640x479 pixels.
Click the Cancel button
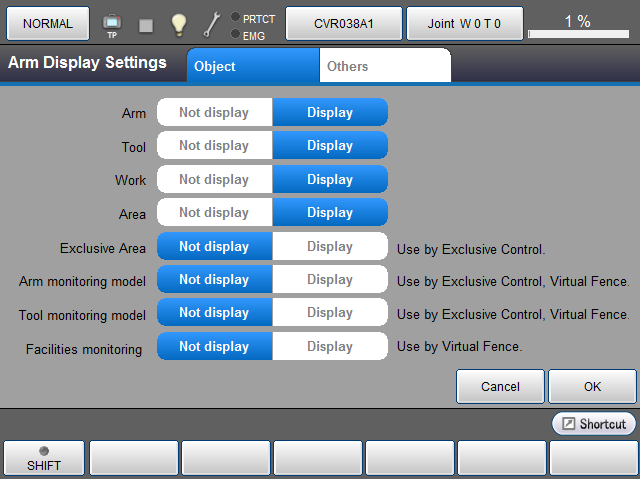[500, 386]
